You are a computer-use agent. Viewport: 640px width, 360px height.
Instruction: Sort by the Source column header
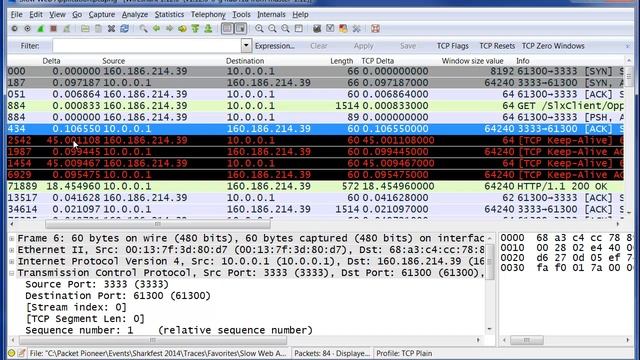point(113,61)
